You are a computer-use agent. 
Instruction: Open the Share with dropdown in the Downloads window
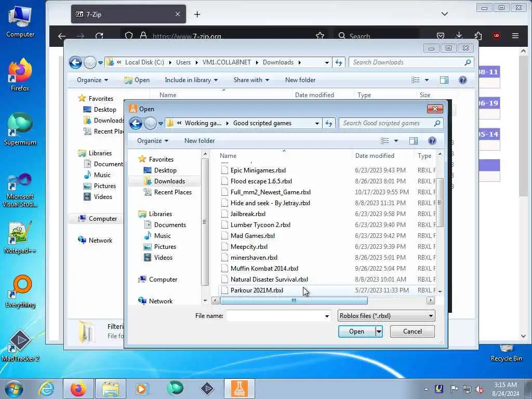[x=251, y=80]
